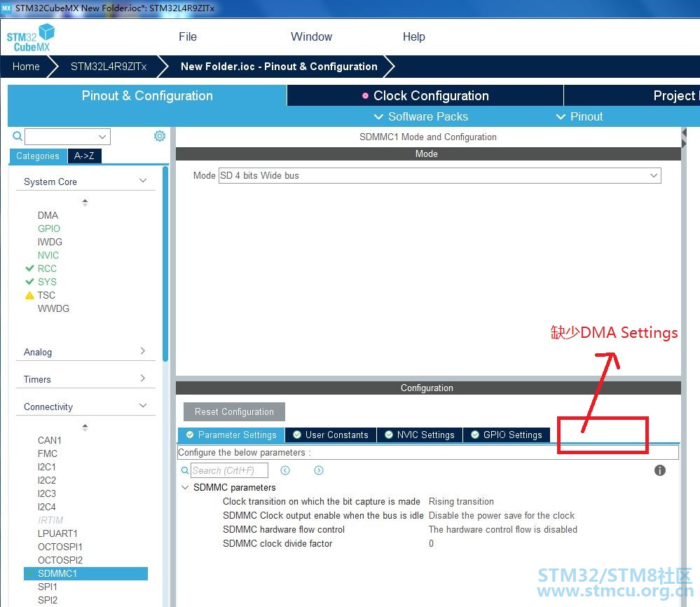Select FMC in Connectivity list
Screen dimensions: 700x607
pyautogui.click(x=48, y=453)
